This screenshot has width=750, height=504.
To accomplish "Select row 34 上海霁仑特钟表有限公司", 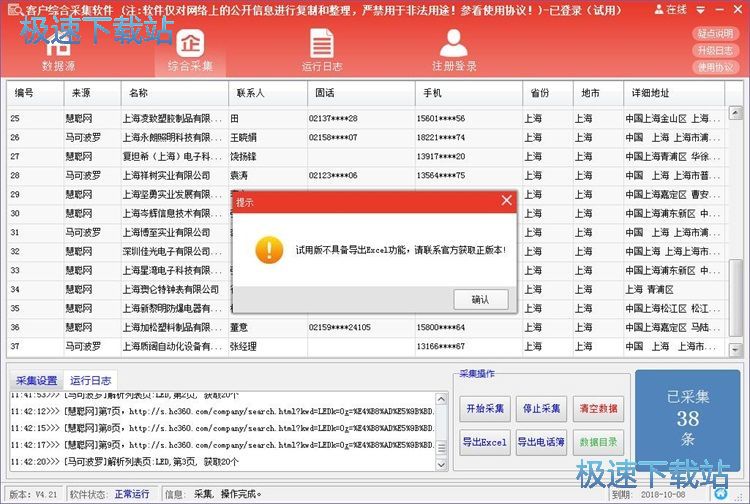I will [x=171, y=289].
